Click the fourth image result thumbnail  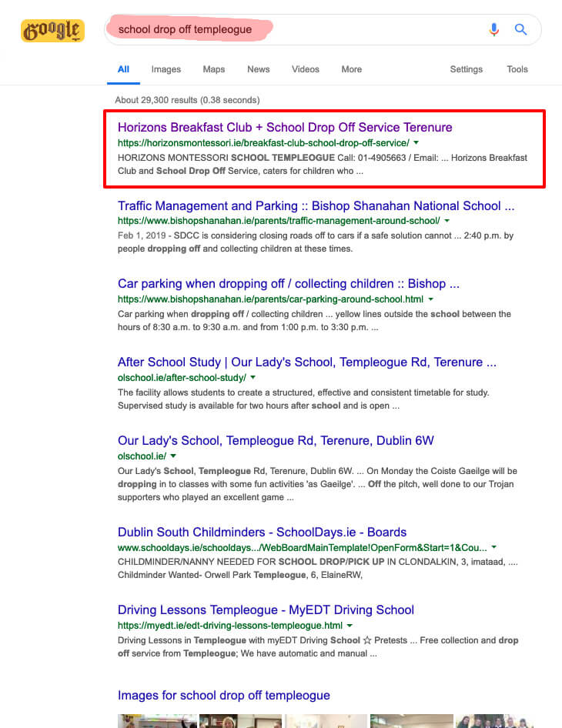412,721
